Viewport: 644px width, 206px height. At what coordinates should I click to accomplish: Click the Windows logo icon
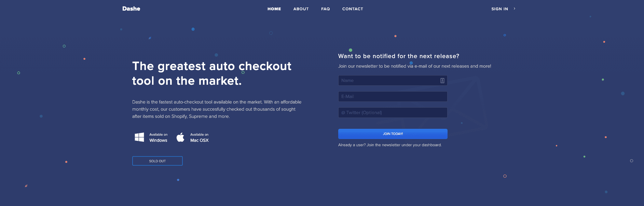tap(139, 137)
